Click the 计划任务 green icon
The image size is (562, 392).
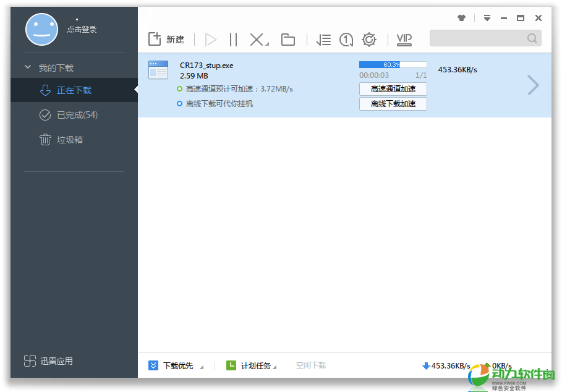tap(231, 365)
